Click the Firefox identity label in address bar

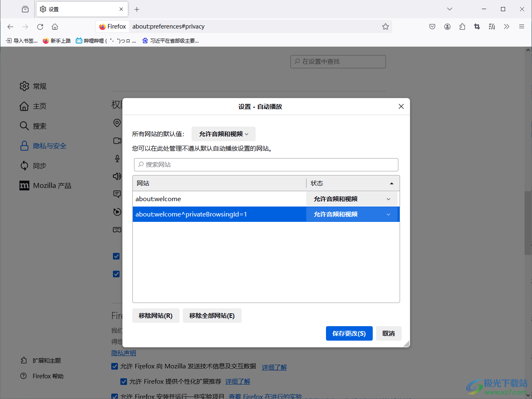click(113, 26)
